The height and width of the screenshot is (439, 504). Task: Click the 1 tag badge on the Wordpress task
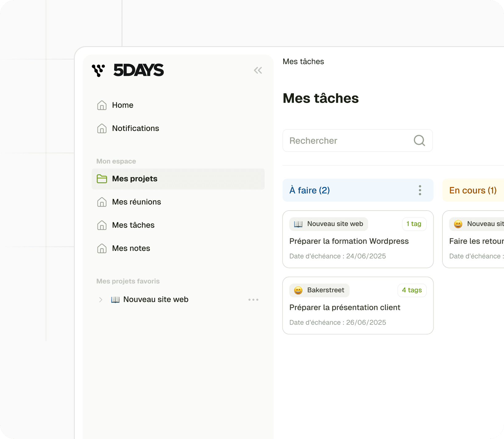pyautogui.click(x=414, y=224)
